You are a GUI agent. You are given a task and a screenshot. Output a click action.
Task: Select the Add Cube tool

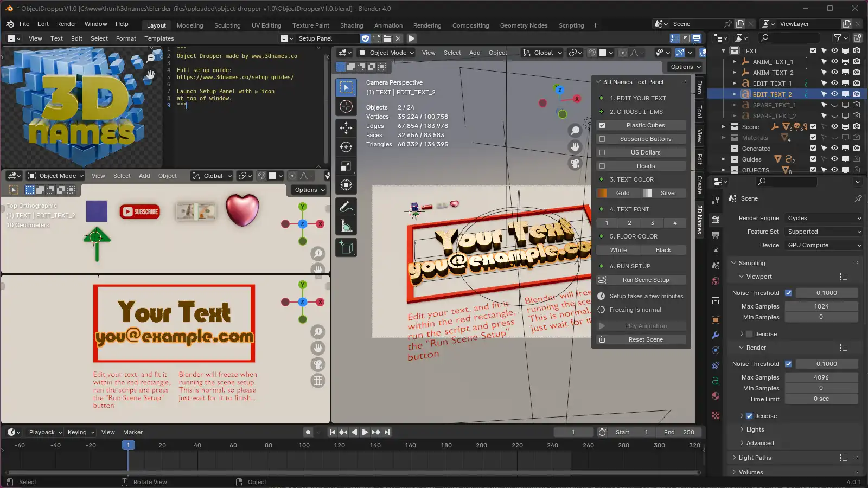[x=346, y=248]
